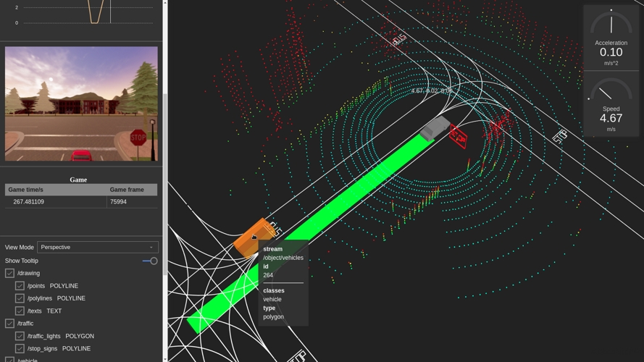The height and width of the screenshot is (362, 644).
Task: Click the down arrow of sidebar scrollbar
Action: pos(165,358)
